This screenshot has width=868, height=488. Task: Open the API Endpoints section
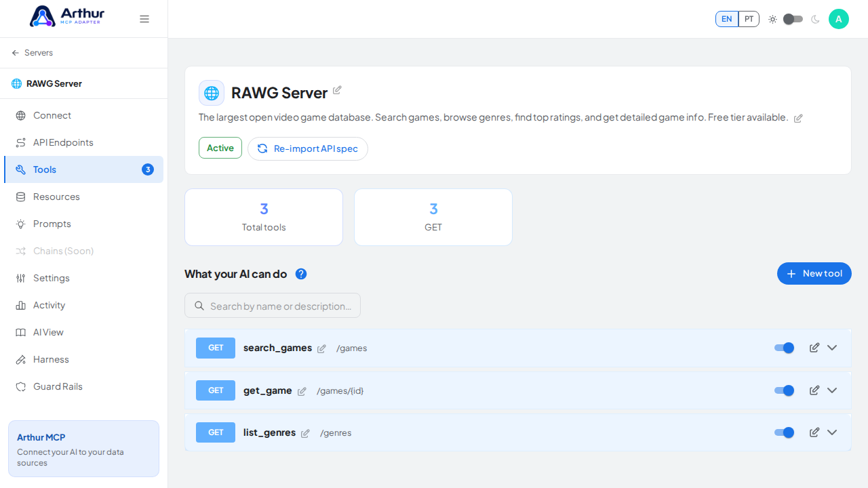[83, 142]
